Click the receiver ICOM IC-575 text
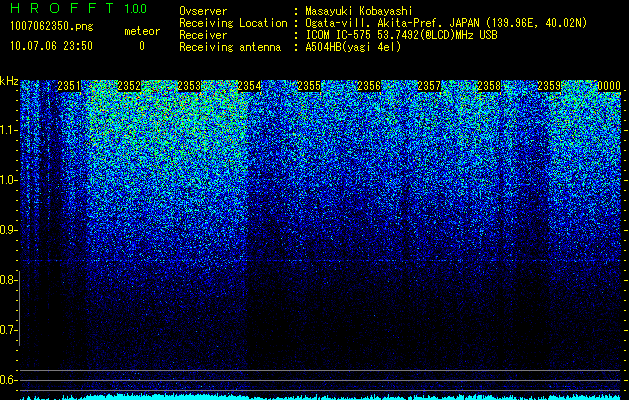Screen dimensions: 629x400 401,35
